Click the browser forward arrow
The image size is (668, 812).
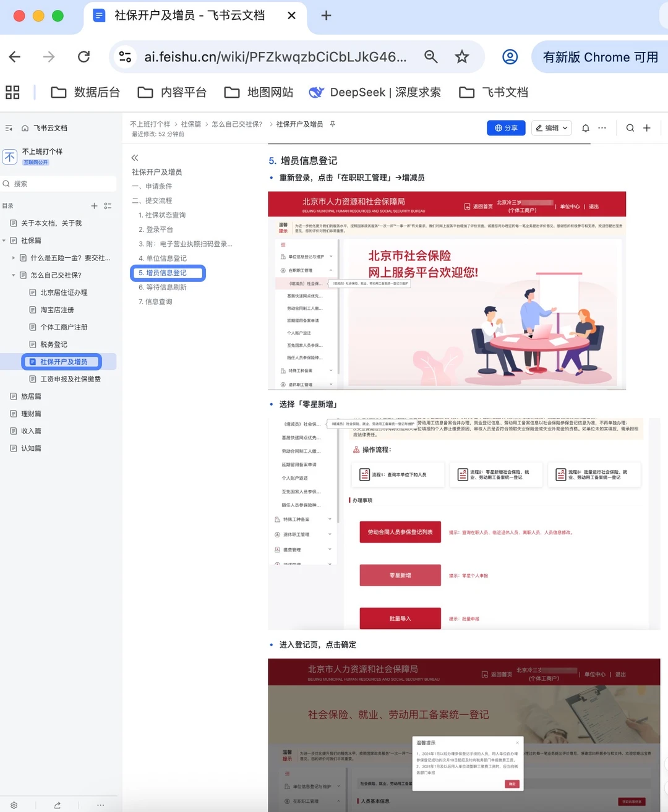pos(49,57)
